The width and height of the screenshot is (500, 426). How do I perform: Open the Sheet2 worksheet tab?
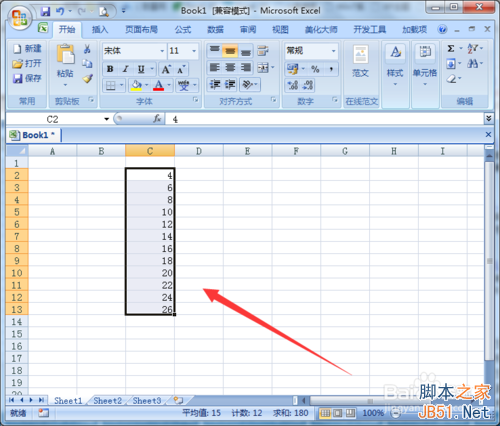click(107, 401)
